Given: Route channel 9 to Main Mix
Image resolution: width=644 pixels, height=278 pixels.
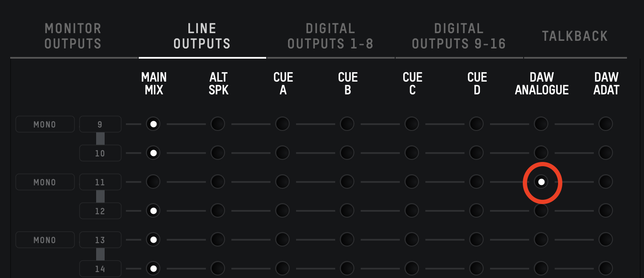Looking at the screenshot, I should pos(153,124).
